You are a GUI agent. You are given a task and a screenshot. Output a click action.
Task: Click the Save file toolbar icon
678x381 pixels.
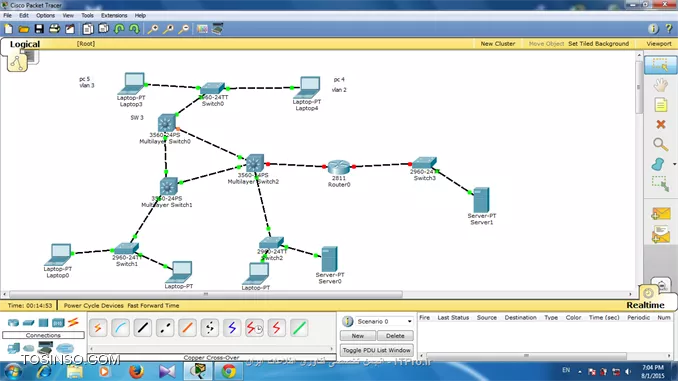tap(39, 29)
